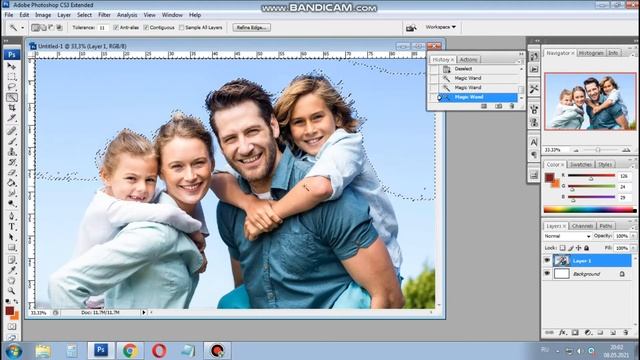
Task: Open the Workspace dropdown
Action: coord(440,27)
